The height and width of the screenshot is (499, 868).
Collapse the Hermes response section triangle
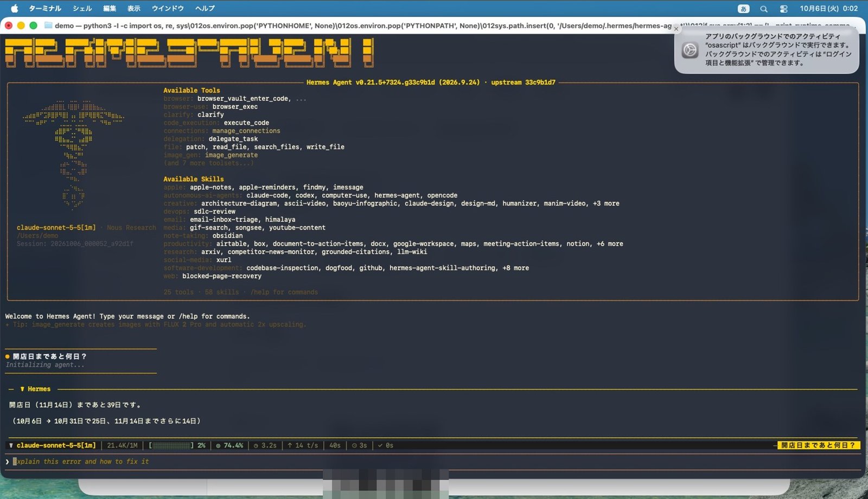point(22,389)
